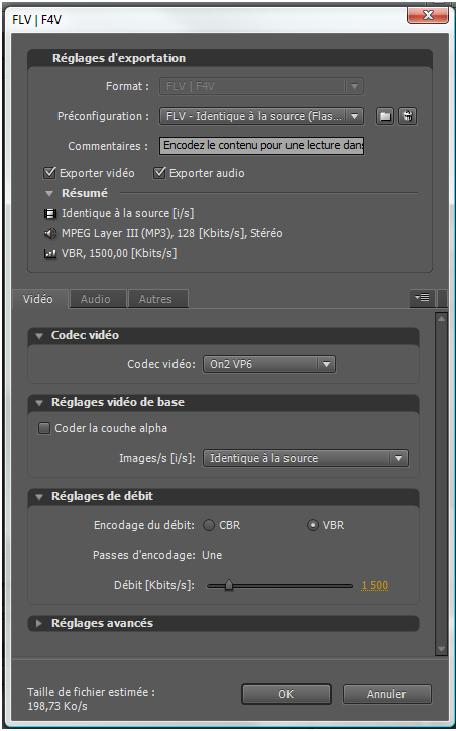Open the Codec vidéo On2 VP6 dropdown
The height and width of the screenshot is (731, 456).
(x=269, y=364)
